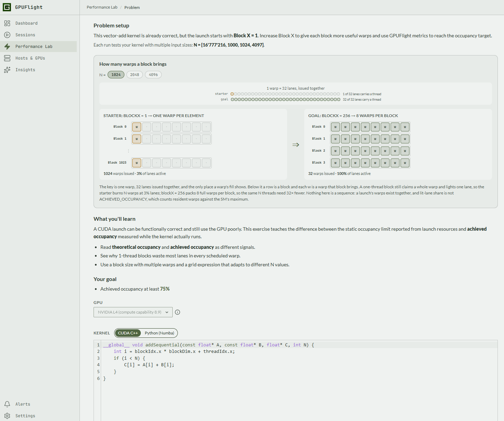This screenshot has width=504, height=421.
Task: Click the Performance Lab lightning icon
Action: point(7,47)
